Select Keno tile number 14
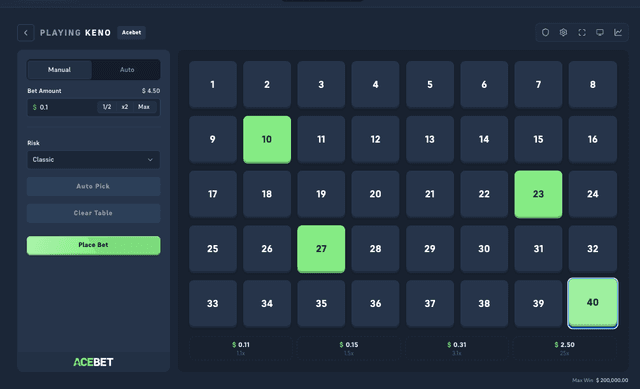The image size is (640, 389). [484, 139]
